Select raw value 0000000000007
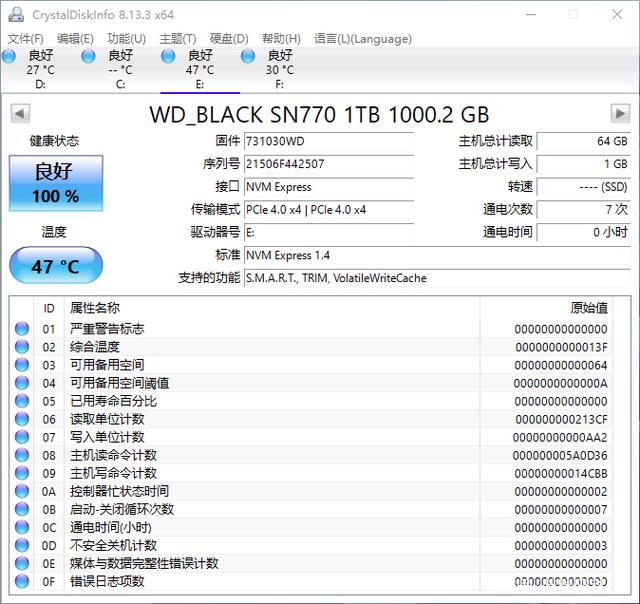The height and width of the screenshot is (604, 640). pyautogui.click(x=561, y=509)
